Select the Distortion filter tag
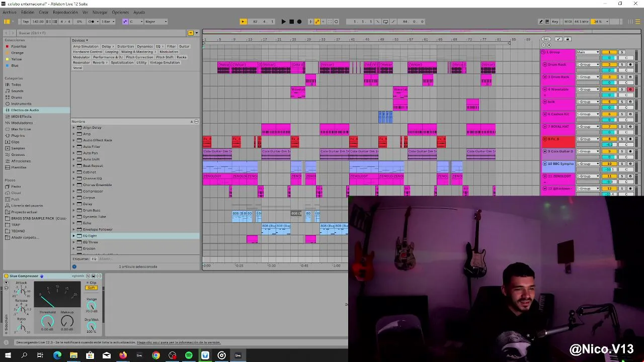This screenshot has height=362, width=644. pos(125,46)
